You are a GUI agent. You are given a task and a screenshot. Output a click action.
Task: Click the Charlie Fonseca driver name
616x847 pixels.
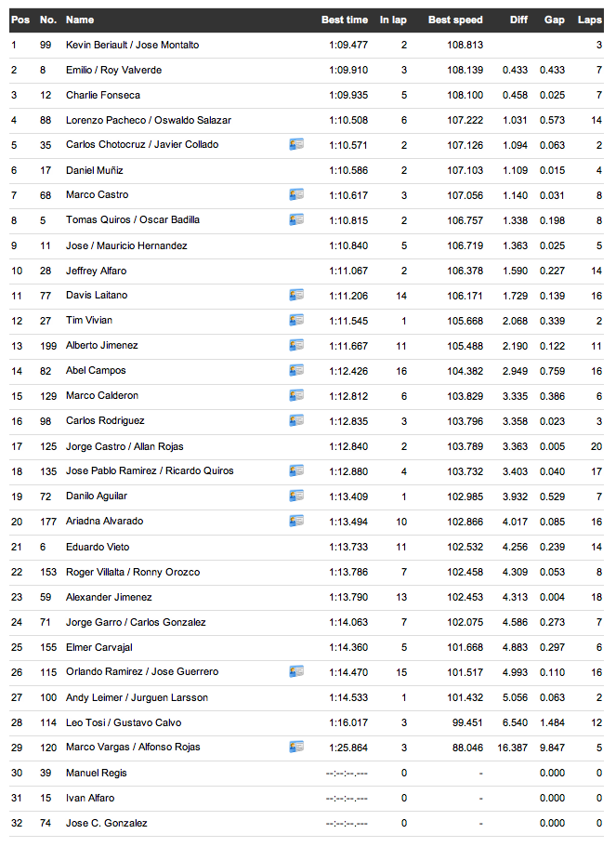coord(102,95)
